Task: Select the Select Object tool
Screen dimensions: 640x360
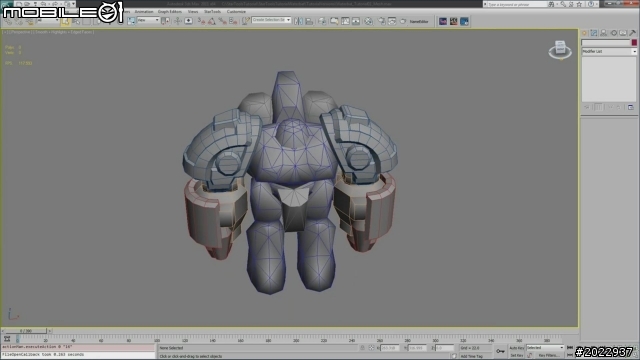Action: [65, 21]
